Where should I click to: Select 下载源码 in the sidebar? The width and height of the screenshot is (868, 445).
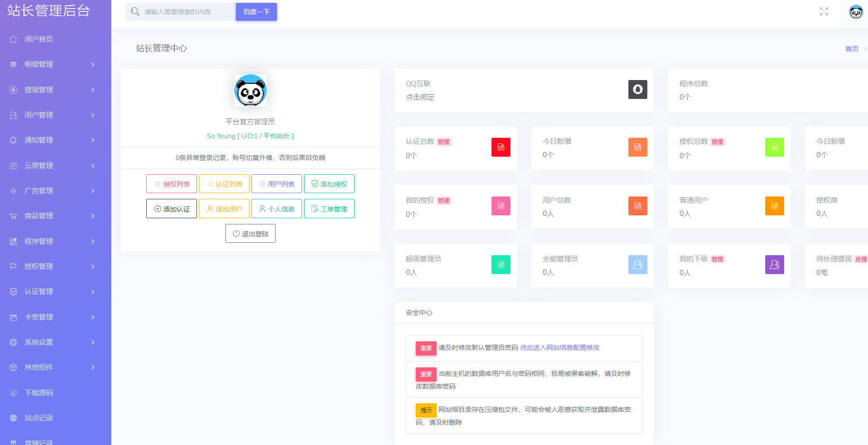click(x=55, y=393)
